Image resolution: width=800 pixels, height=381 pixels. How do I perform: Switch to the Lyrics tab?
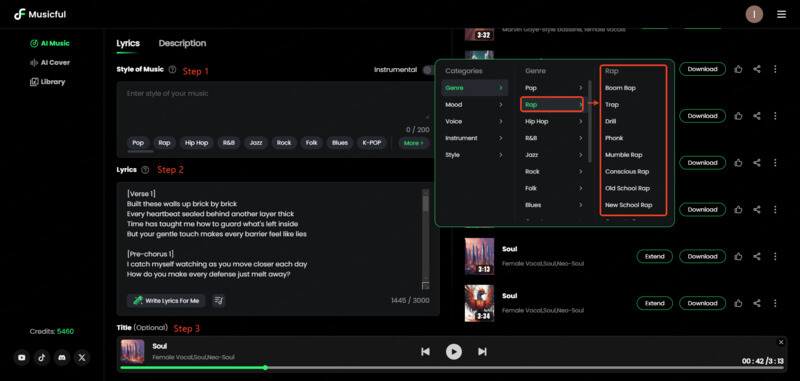click(x=128, y=43)
